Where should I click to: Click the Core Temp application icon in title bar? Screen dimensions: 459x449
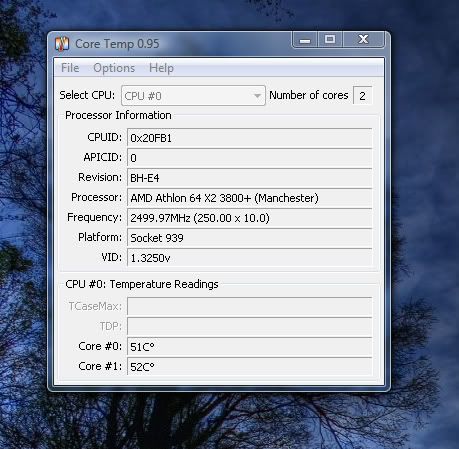click(x=62, y=44)
